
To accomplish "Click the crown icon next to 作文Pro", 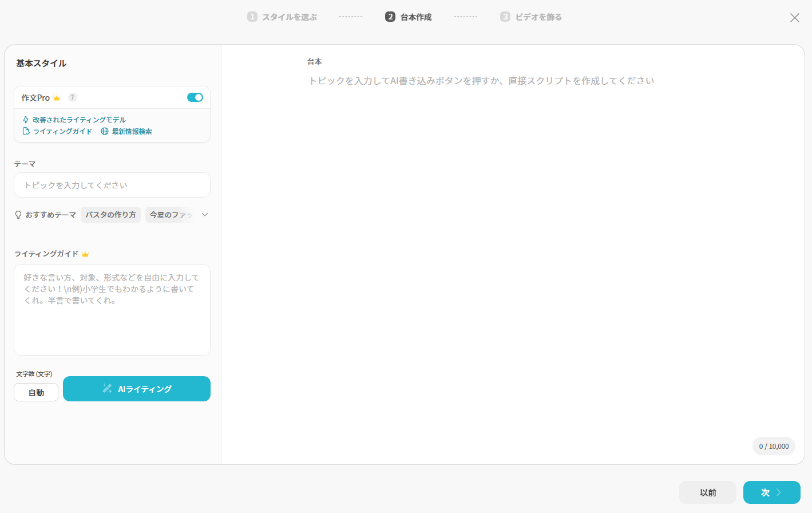I will point(57,98).
